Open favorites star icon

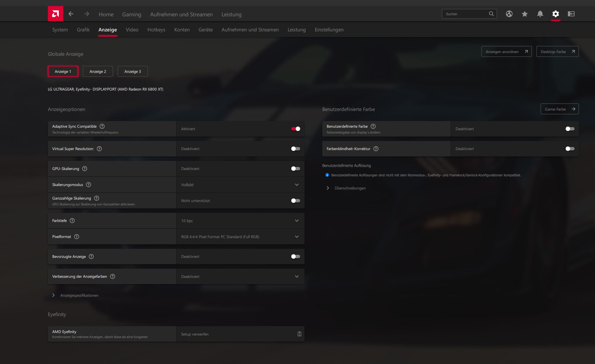coord(524,14)
